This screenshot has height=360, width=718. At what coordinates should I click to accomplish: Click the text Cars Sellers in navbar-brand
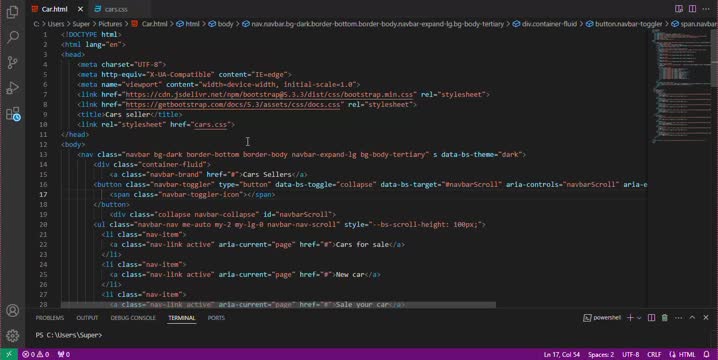coord(267,175)
